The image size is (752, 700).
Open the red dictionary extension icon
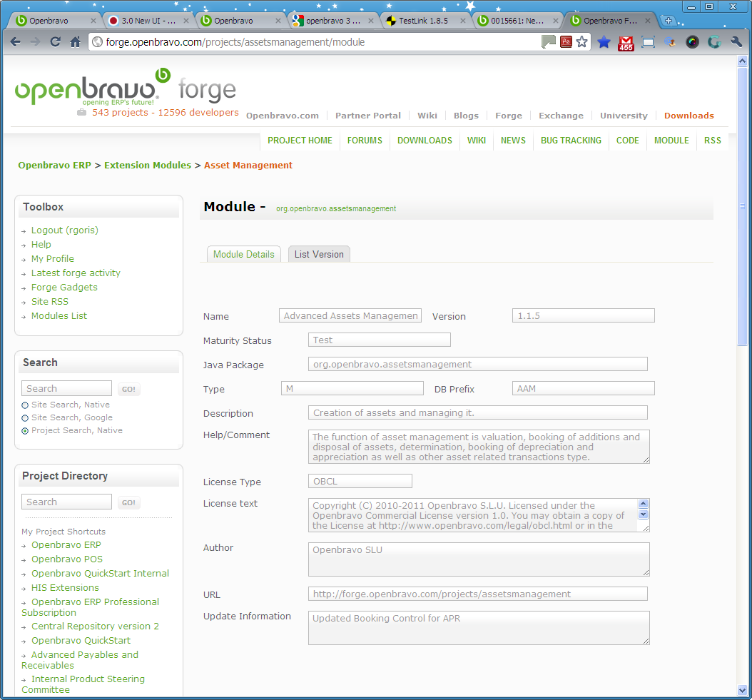click(x=566, y=41)
